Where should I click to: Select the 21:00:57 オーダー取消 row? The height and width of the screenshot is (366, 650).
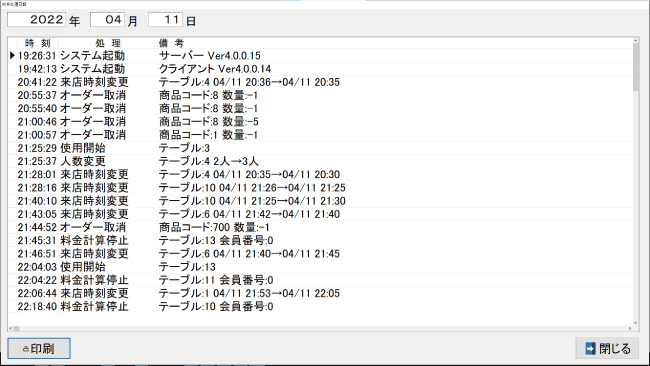320,135
